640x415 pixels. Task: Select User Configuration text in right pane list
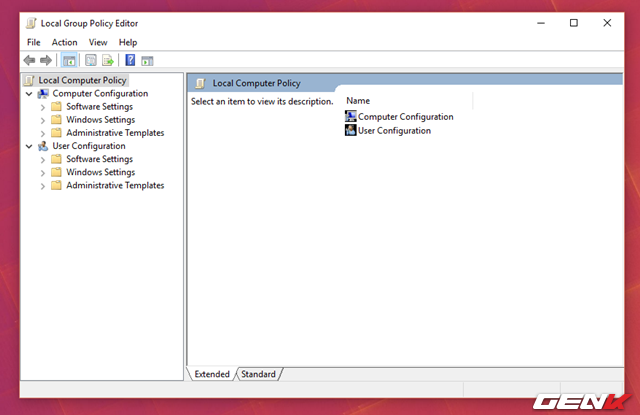(394, 131)
